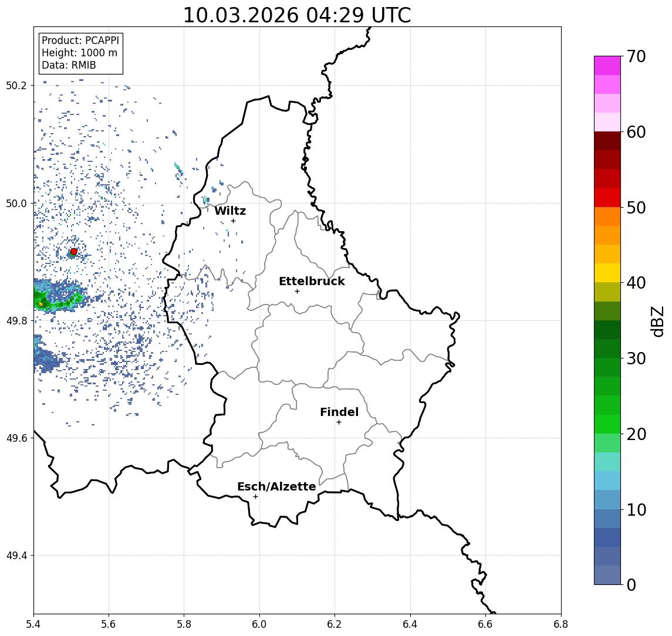
Task: Pick the bright red colorbar swatch near 50
Action: 607,198
